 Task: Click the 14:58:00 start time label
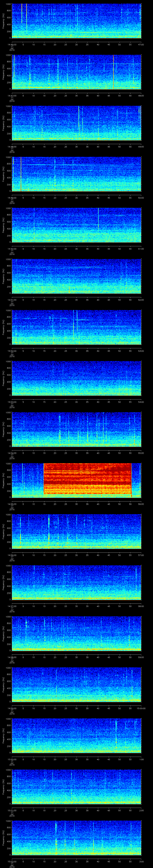point(12,657)
